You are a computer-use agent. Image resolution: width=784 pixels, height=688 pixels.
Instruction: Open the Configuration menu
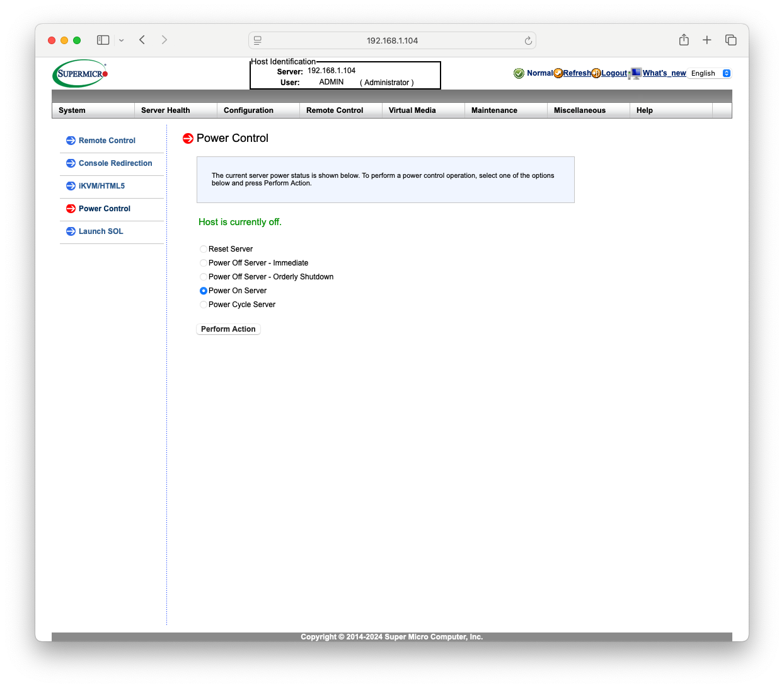pyautogui.click(x=248, y=110)
